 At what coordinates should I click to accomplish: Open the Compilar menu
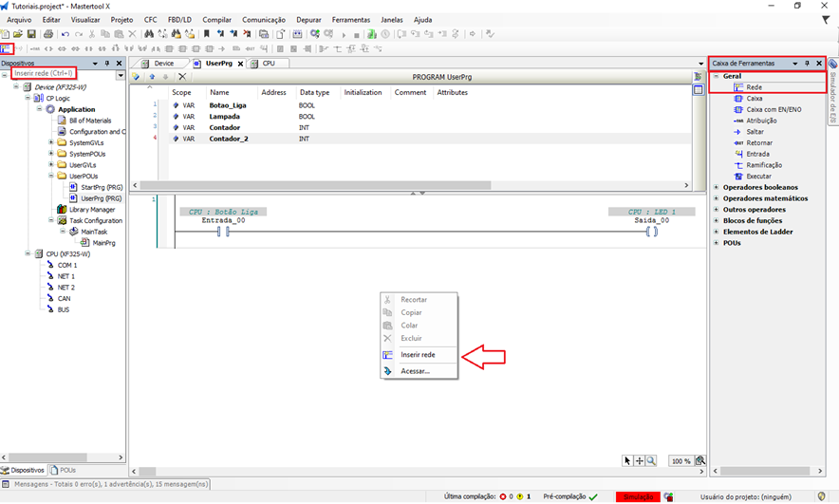click(216, 19)
